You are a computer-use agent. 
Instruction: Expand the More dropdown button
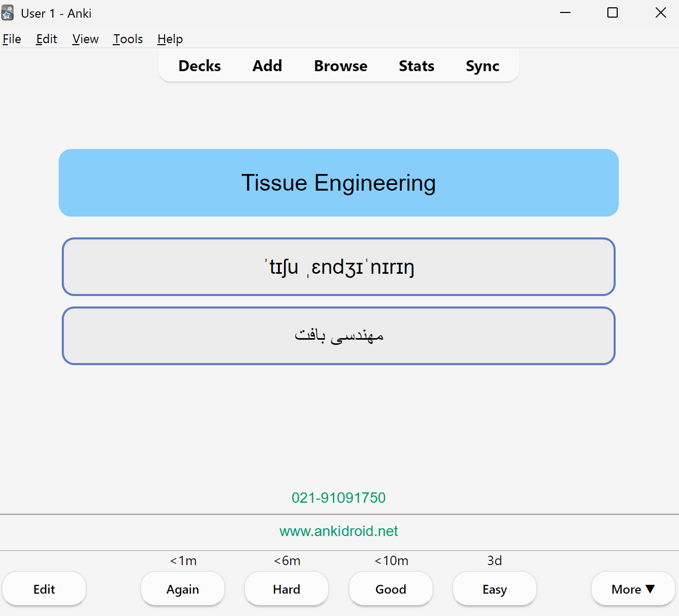(x=633, y=589)
